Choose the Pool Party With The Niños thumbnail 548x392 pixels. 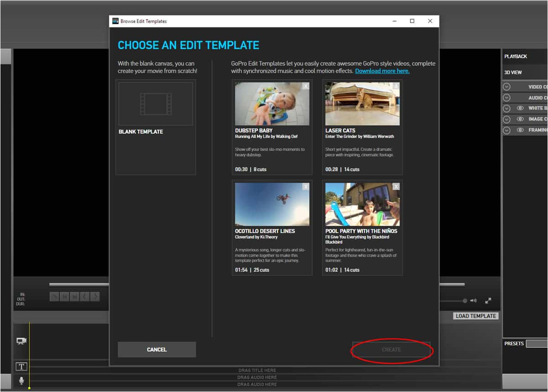click(363, 204)
